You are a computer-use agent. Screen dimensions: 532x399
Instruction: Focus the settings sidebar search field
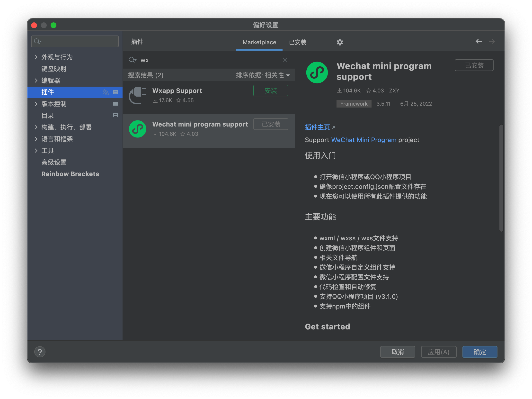coord(75,41)
